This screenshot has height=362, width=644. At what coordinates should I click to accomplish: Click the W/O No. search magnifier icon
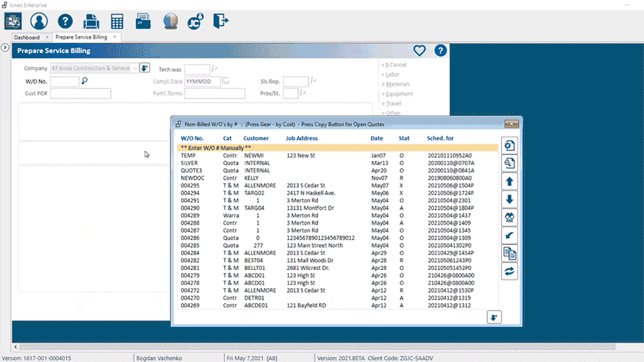pos(85,81)
